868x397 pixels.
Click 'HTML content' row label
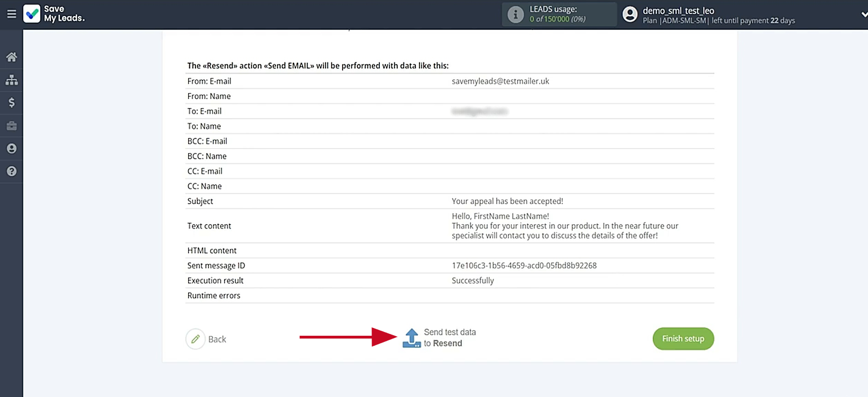coord(212,251)
